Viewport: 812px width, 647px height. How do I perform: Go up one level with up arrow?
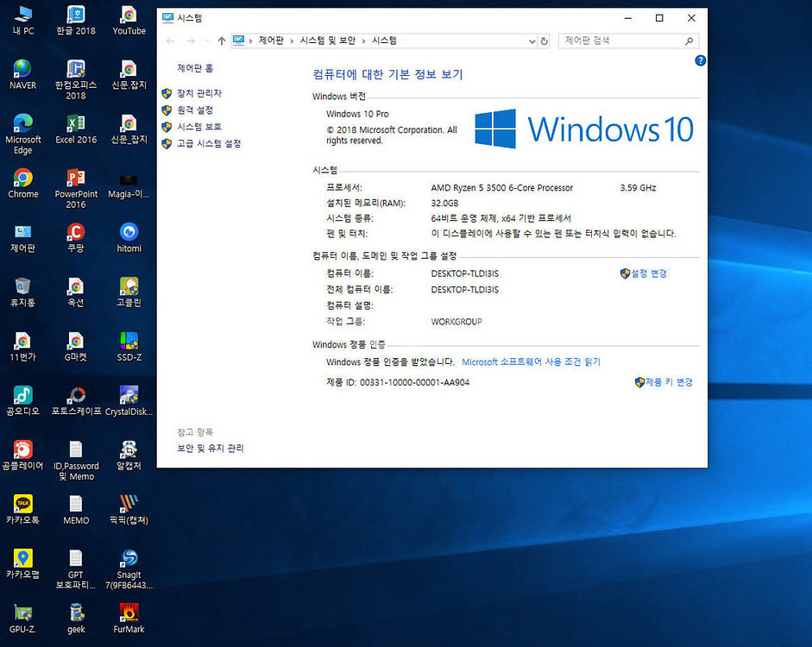point(222,41)
